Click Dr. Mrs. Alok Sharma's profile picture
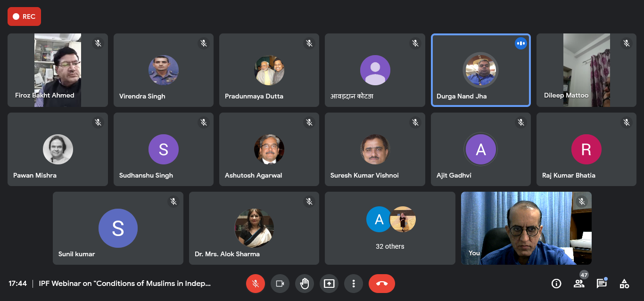The height and width of the screenshot is (301, 644). 254,228
